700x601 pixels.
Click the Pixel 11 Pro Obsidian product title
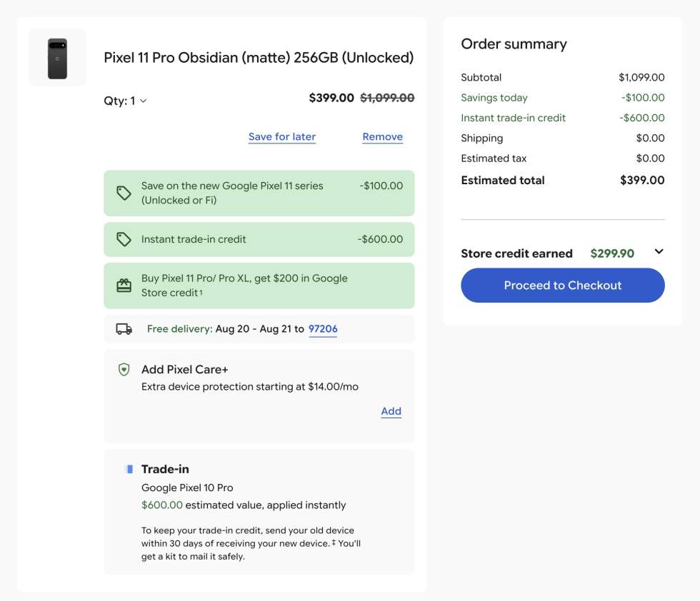[x=259, y=58]
